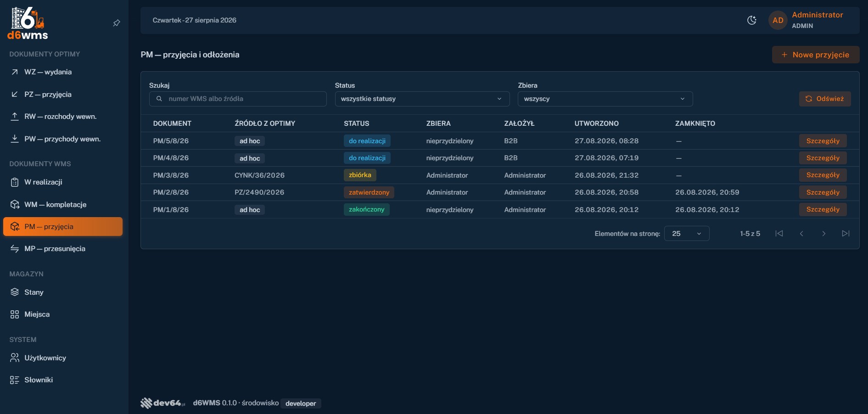Image resolution: width=868 pixels, height=414 pixels.
Task: Click the zbiórka status badge
Action: click(x=360, y=175)
